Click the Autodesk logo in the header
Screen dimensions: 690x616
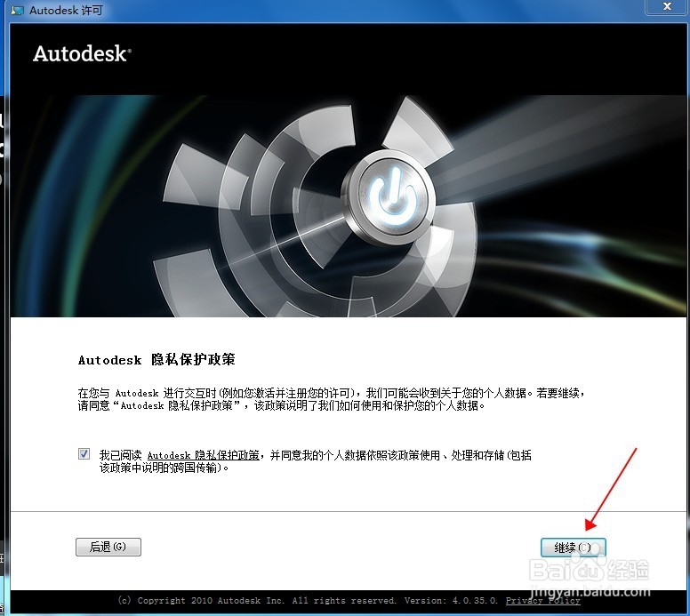pos(82,53)
